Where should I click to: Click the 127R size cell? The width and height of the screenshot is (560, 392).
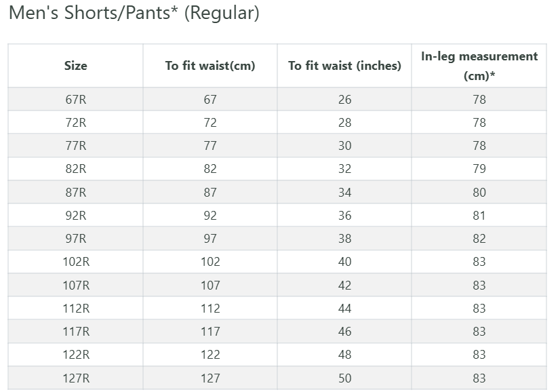coord(76,378)
